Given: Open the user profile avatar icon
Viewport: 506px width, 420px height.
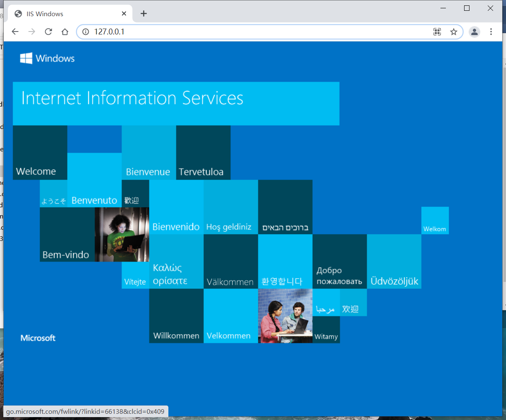Looking at the screenshot, I should (474, 32).
